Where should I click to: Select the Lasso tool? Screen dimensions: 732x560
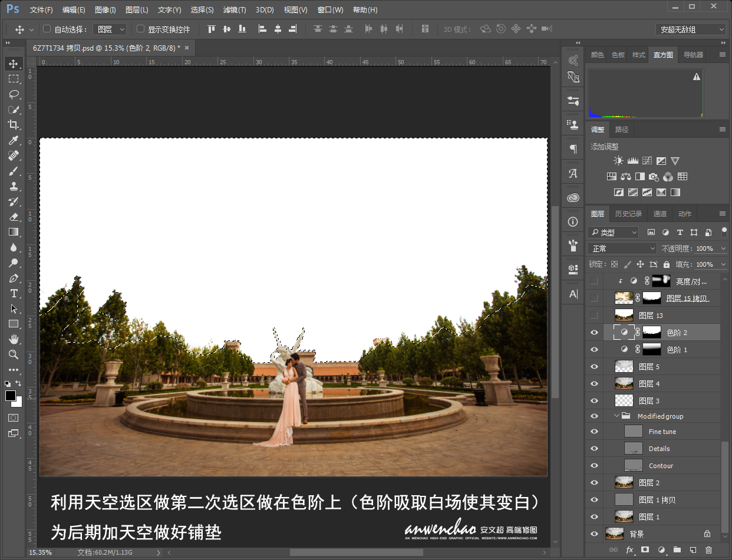(x=14, y=94)
